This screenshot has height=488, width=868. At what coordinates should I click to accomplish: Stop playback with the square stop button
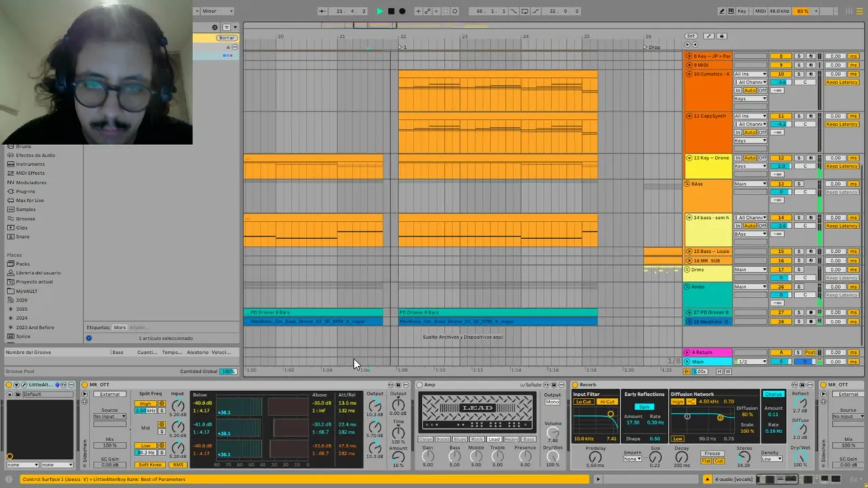[391, 11]
